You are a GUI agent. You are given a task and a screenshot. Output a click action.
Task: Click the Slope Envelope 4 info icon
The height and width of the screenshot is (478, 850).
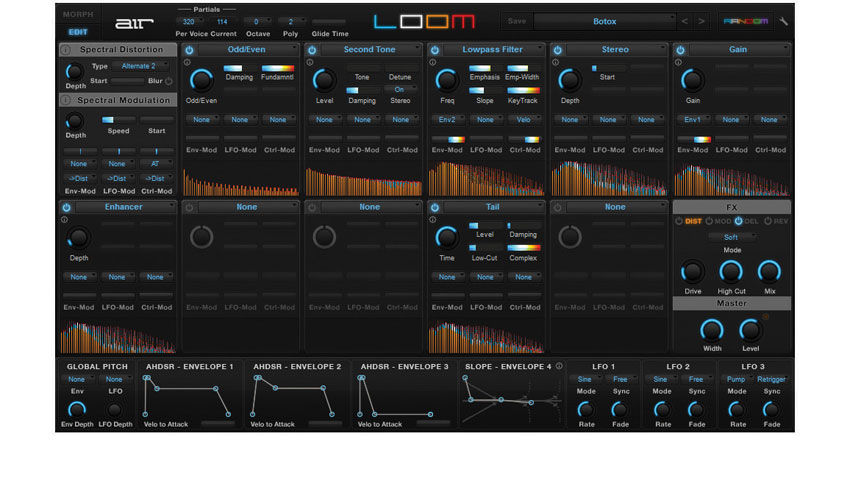click(559, 366)
